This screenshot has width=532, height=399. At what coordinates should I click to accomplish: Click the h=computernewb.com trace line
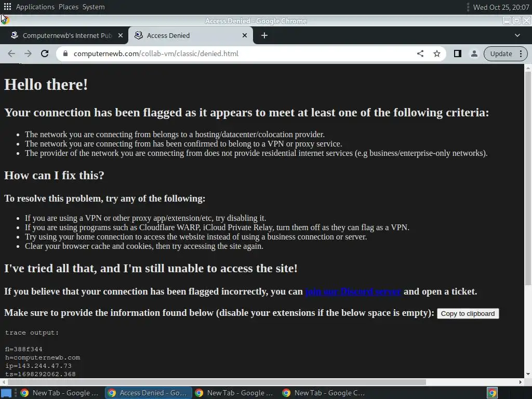pyautogui.click(x=43, y=357)
